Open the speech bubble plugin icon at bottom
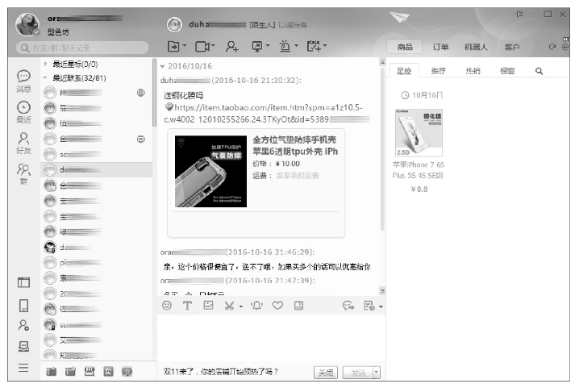The width and height of the screenshot is (579, 392). 127,371
